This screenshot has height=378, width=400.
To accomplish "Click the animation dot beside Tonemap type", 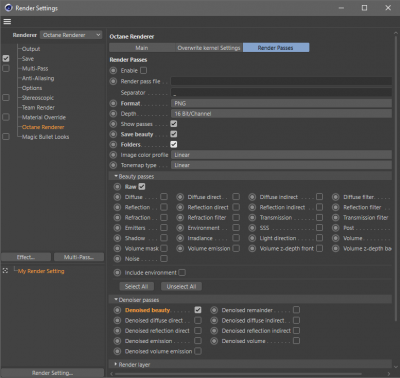I will (x=113, y=165).
